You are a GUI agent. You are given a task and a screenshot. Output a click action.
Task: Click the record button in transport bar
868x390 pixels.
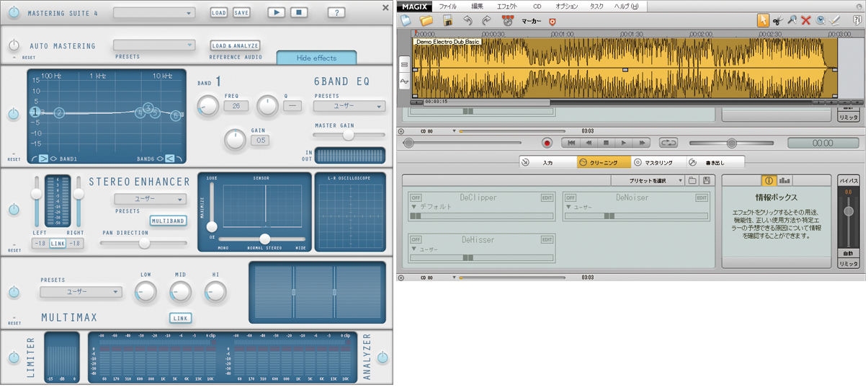[x=547, y=143]
